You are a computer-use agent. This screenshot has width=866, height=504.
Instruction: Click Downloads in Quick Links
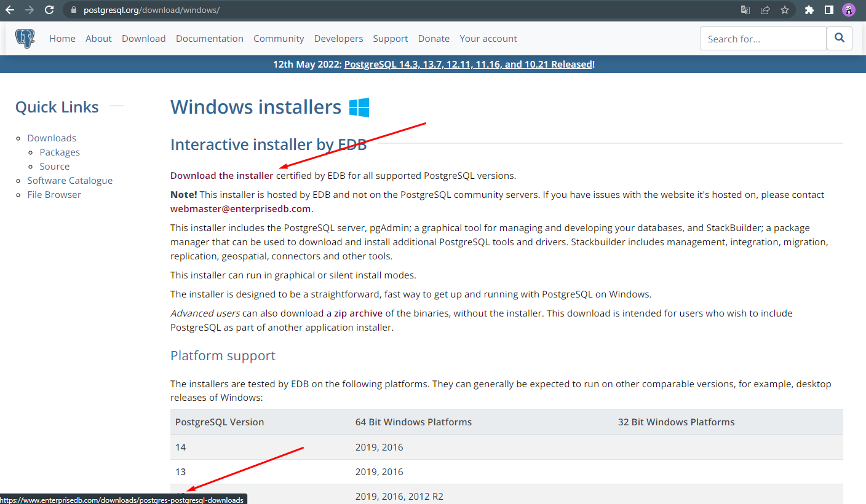(52, 138)
